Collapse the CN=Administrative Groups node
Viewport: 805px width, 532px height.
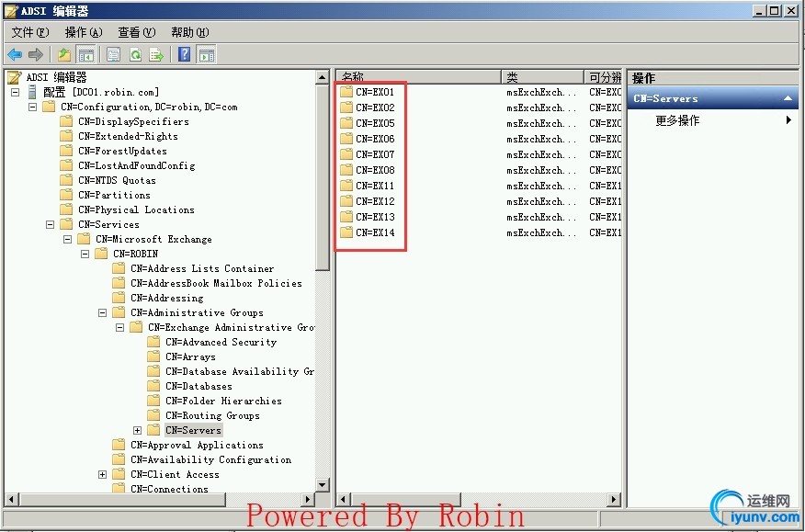coord(103,312)
